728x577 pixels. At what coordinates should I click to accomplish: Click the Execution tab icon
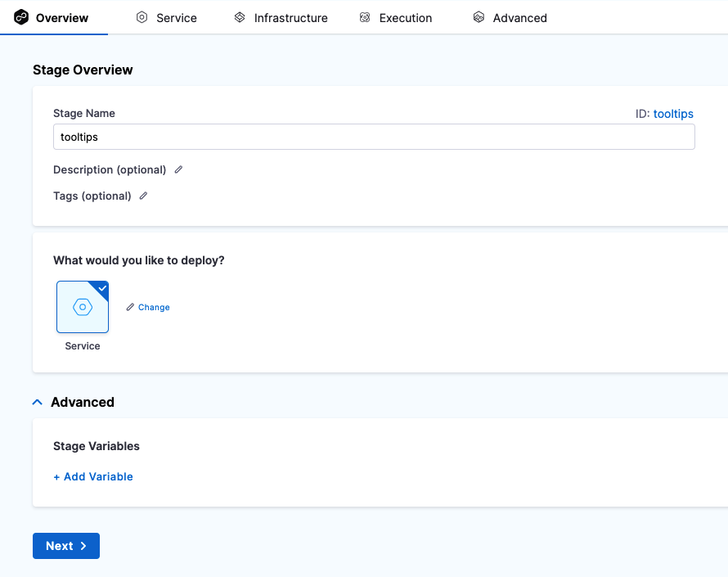click(365, 17)
